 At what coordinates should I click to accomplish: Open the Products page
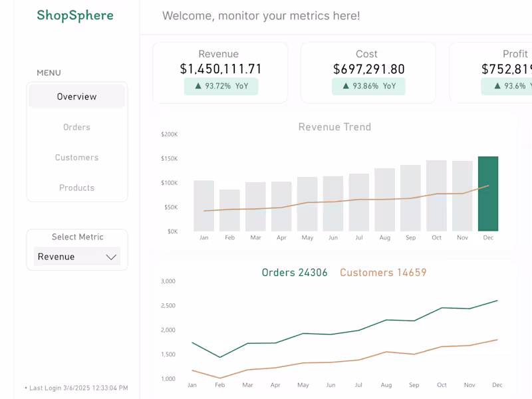(x=76, y=188)
